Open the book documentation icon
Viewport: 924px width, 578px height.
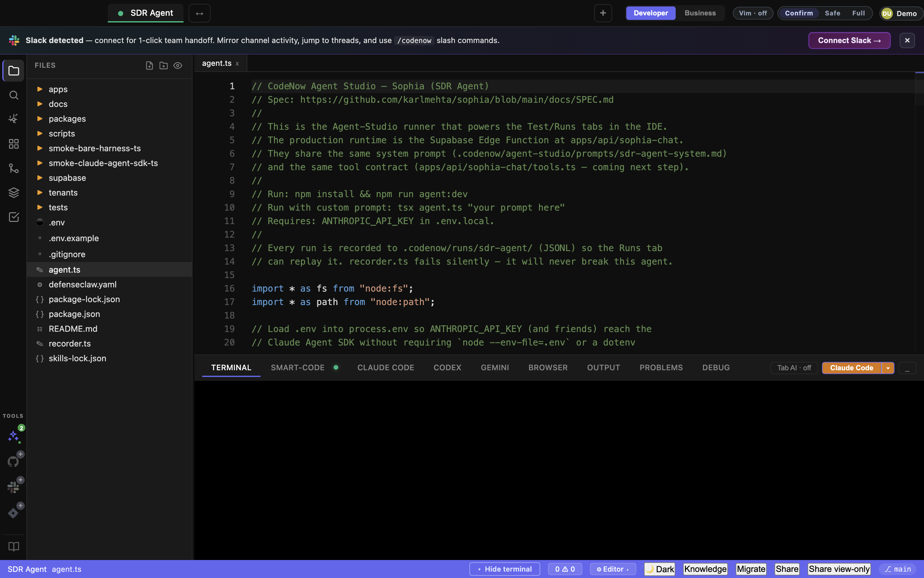point(14,547)
